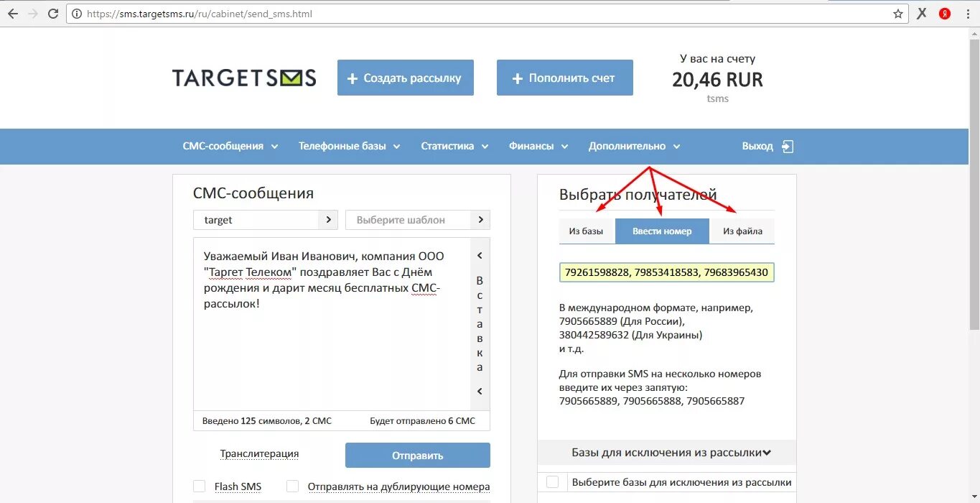Click the X extension icon in browser toolbar
This screenshot has height=503, width=980.
(923, 14)
